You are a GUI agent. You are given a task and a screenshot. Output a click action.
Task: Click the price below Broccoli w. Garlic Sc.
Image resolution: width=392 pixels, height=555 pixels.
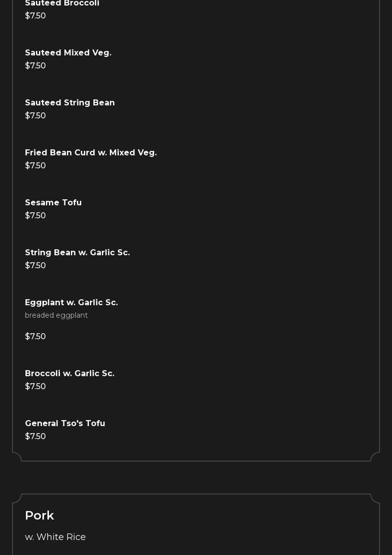pyautogui.click(x=35, y=387)
